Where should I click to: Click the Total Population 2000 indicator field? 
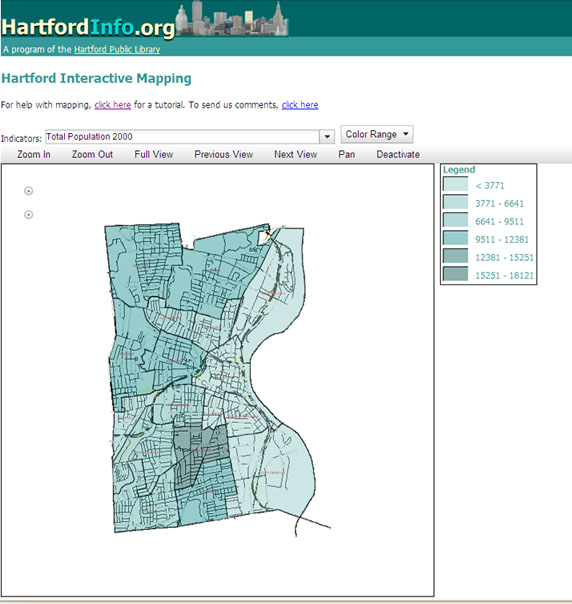tap(183, 137)
